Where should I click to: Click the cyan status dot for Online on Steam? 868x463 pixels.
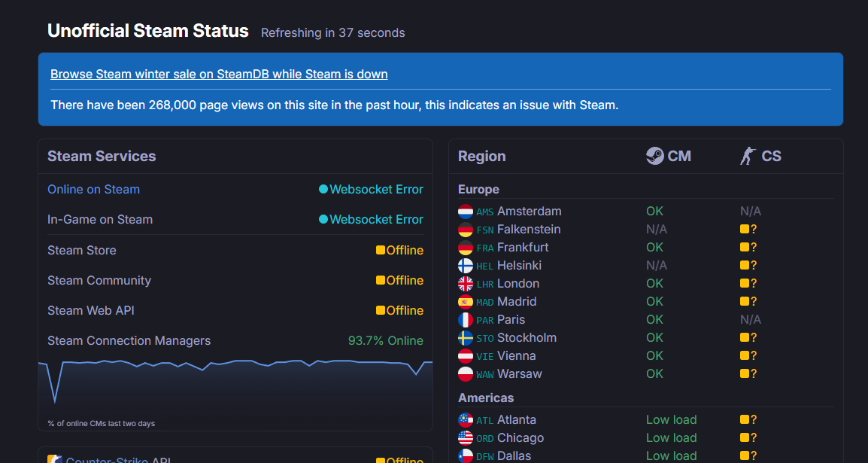(x=323, y=190)
